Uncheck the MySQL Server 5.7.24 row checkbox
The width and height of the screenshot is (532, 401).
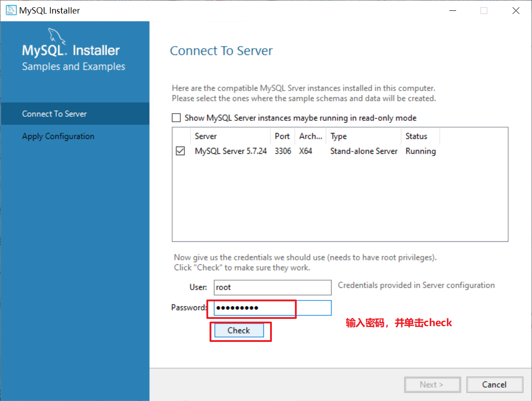181,151
